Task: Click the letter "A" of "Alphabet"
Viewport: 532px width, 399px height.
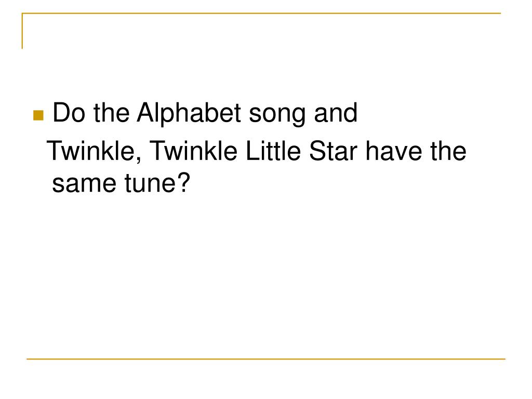Action: (x=145, y=113)
